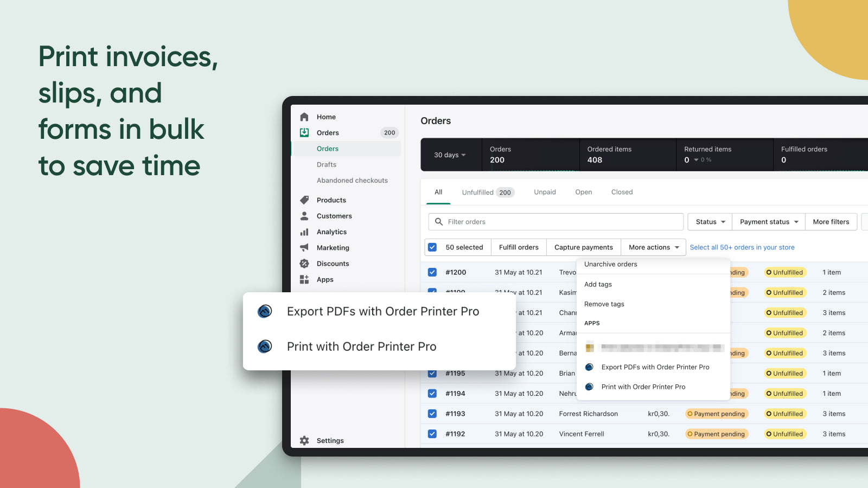Choose Print with Order Printer Pro in menu

(x=643, y=387)
